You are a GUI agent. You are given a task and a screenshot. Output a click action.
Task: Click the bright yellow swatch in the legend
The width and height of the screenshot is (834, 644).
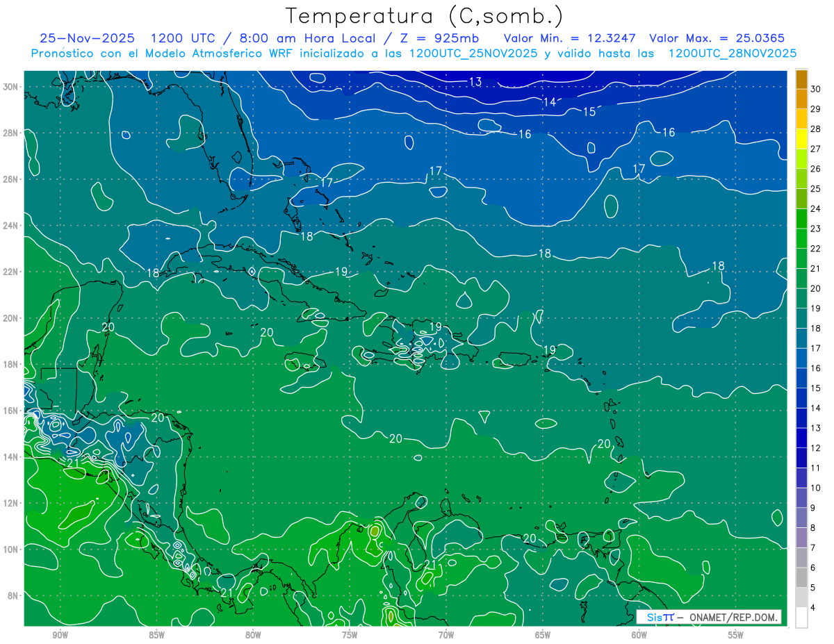click(x=802, y=139)
